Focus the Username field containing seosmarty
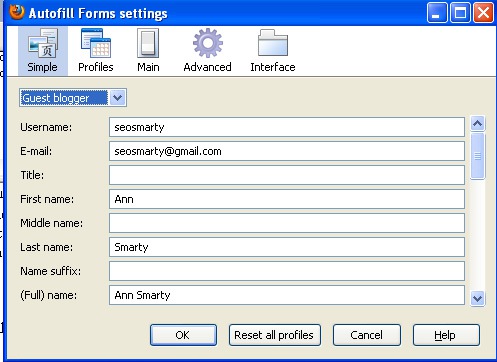This screenshot has width=497, height=362. [x=287, y=127]
